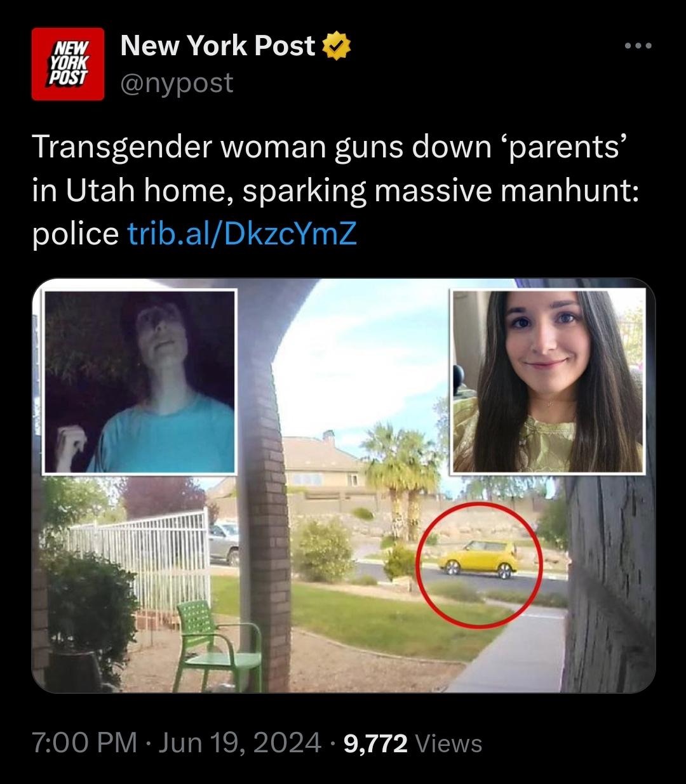Click the 7:00 PM timestamp
The height and width of the screenshot is (784, 686).
pyautogui.click(x=84, y=742)
